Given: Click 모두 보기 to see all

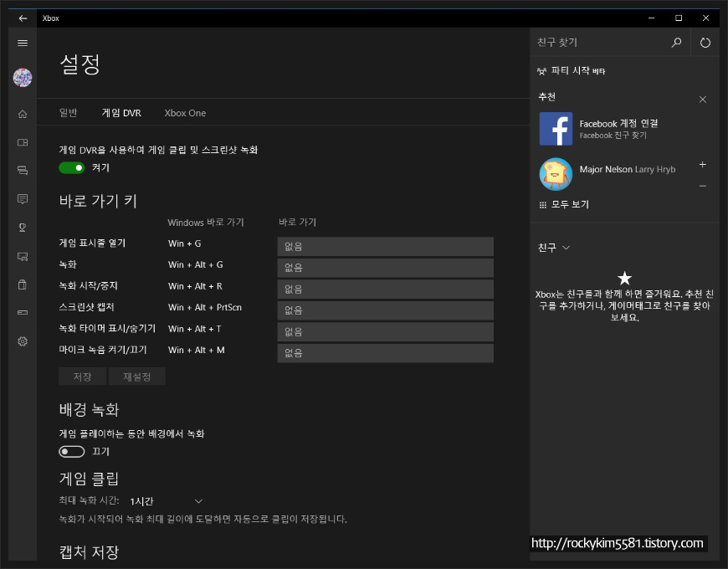Looking at the screenshot, I should [x=570, y=205].
